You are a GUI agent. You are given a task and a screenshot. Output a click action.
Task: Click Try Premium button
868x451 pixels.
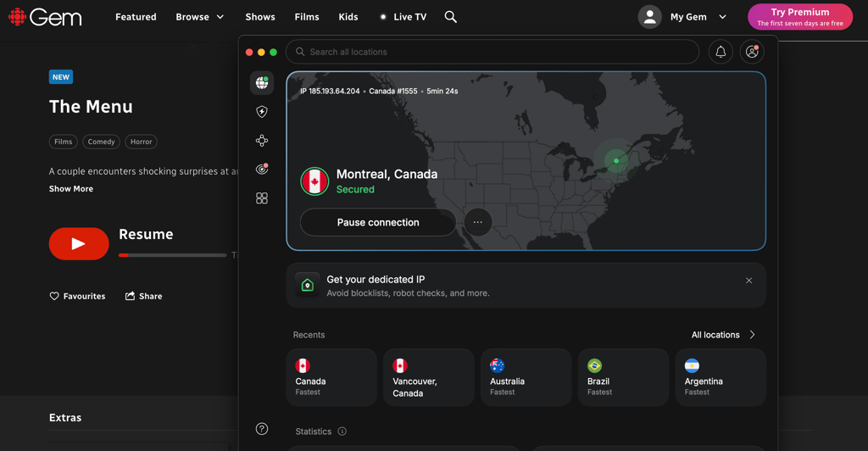point(800,17)
